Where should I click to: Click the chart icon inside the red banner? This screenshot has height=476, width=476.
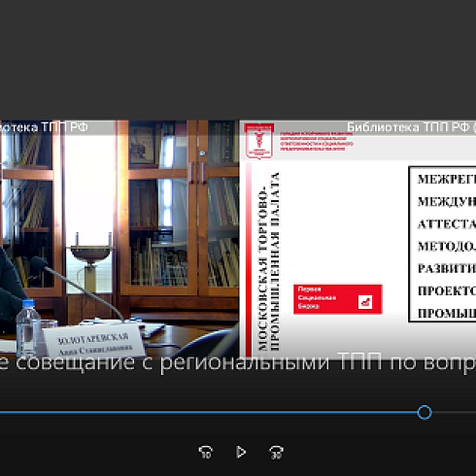[x=365, y=302]
